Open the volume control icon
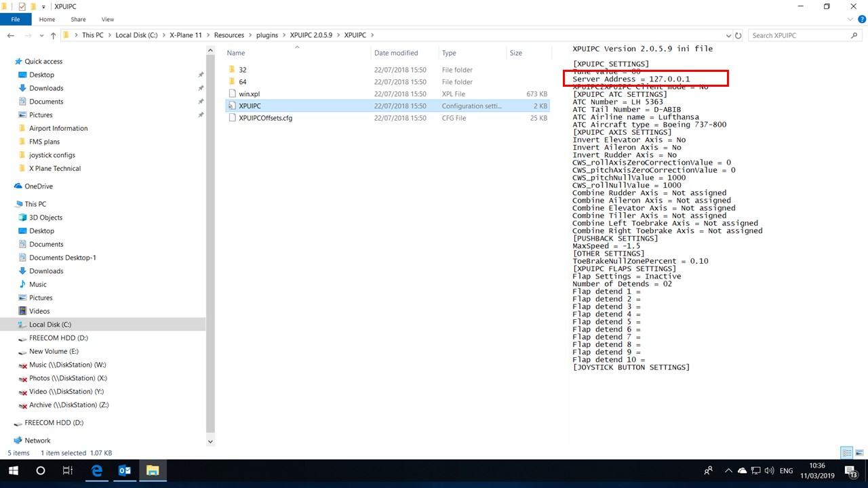The width and height of the screenshot is (868, 488). coord(770,470)
